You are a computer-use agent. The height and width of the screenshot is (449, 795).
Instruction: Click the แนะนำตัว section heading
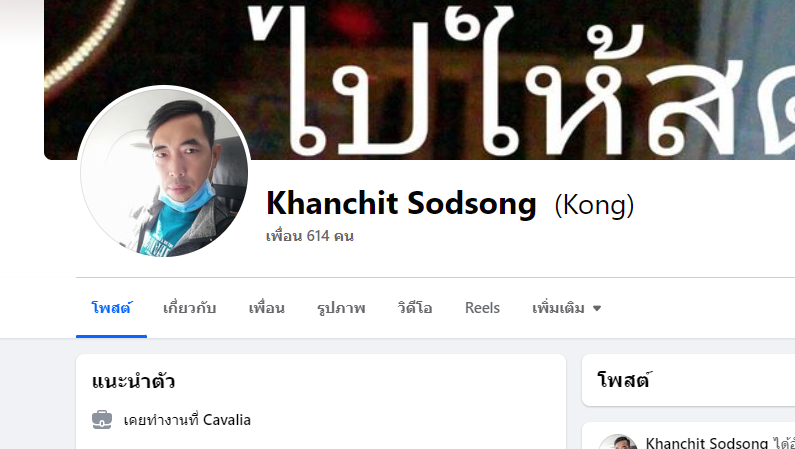pyautogui.click(x=133, y=381)
